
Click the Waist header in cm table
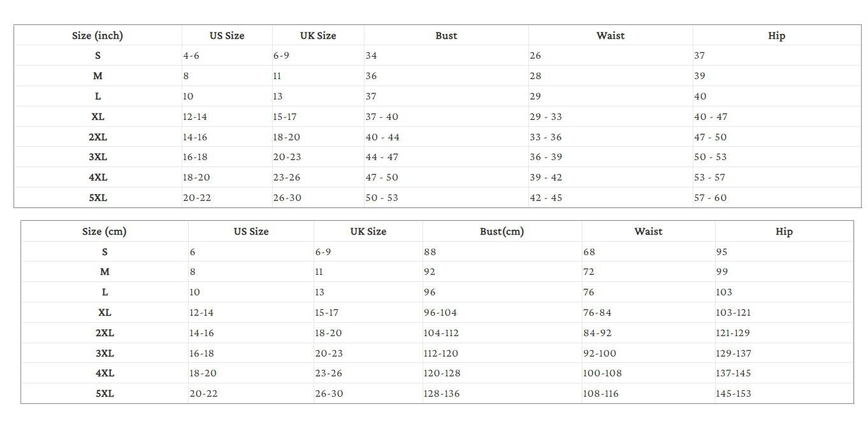click(x=648, y=232)
